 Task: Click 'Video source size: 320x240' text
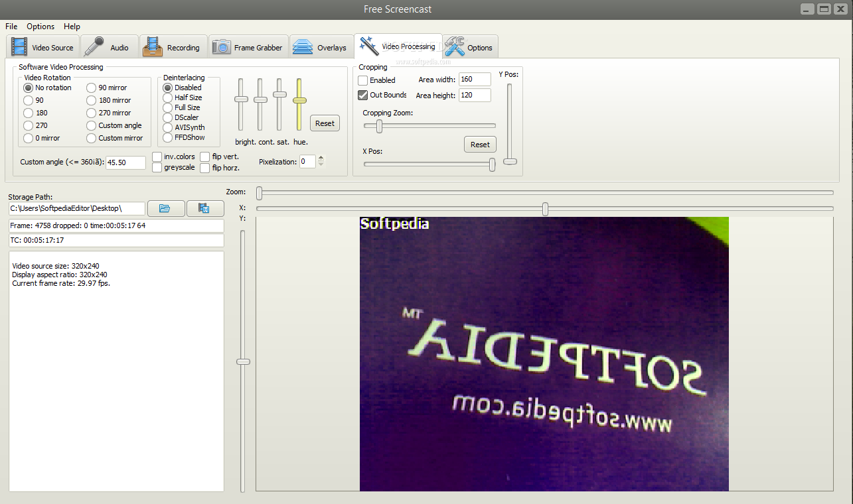pyautogui.click(x=56, y=266)
